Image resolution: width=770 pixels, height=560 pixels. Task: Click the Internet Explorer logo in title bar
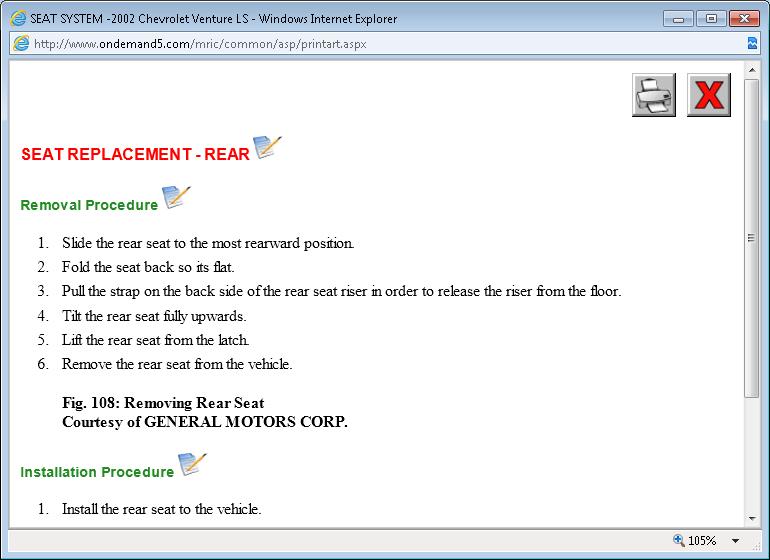click(18, 19)
